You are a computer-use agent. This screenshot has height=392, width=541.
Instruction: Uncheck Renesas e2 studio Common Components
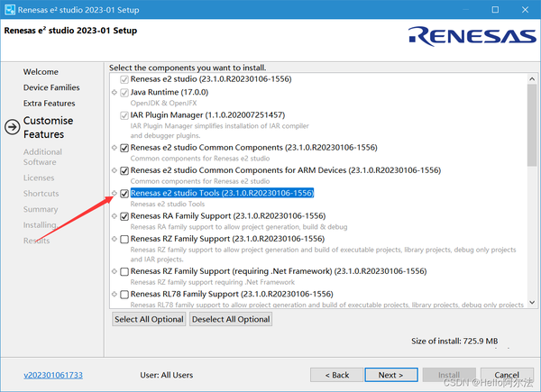click(124, 148)
